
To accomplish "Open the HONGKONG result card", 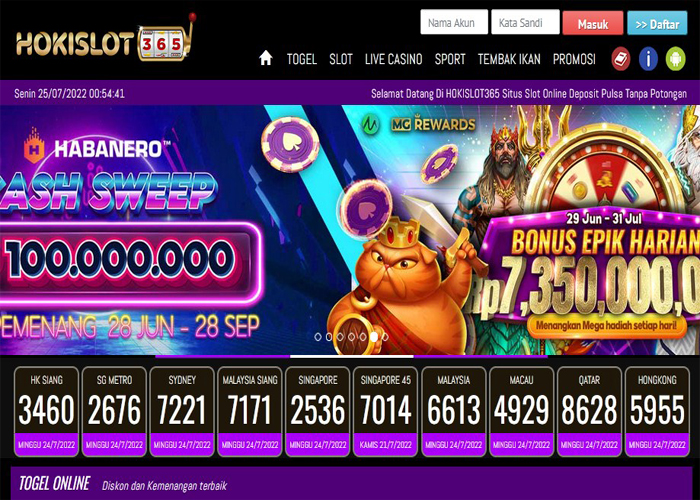I will pyautogui.click(x=657, y=412).
